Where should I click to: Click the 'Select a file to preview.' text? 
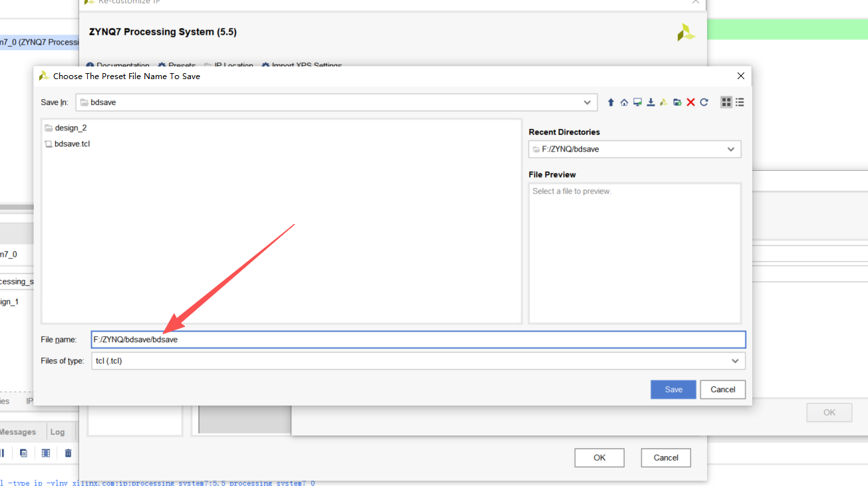572,191
